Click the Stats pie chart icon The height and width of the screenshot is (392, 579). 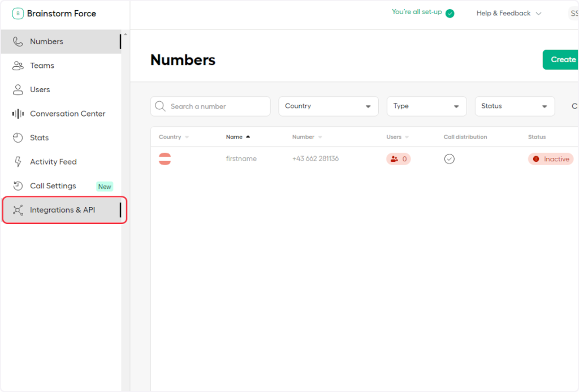(18, 137)
